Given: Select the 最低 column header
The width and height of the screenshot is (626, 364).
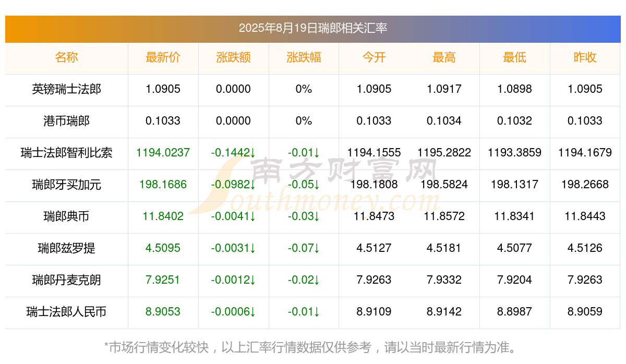Looking at the screenshot, I should 514,57.
